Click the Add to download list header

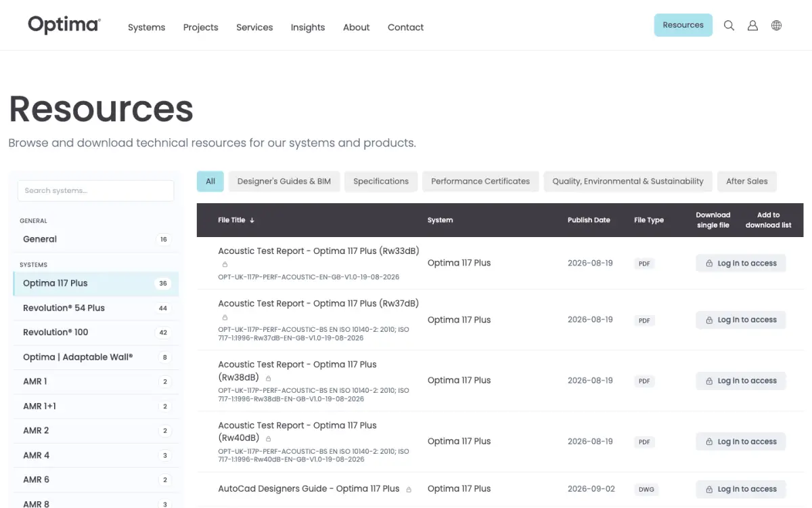click(768, 220)
